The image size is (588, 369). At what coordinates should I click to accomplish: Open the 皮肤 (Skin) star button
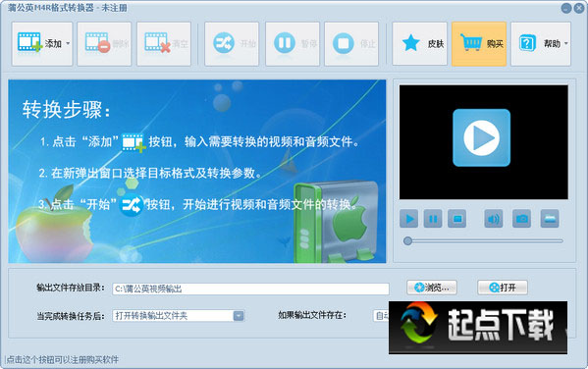(x=419, y=44)
